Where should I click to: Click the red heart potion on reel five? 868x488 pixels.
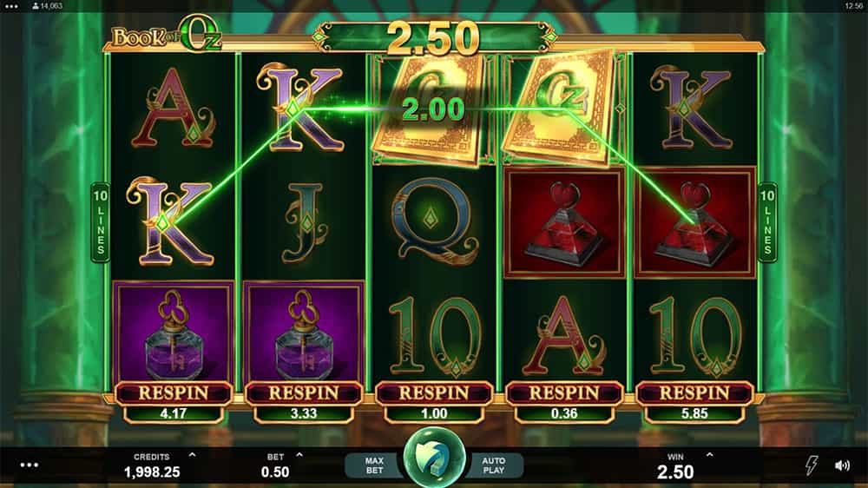[694, 222]
